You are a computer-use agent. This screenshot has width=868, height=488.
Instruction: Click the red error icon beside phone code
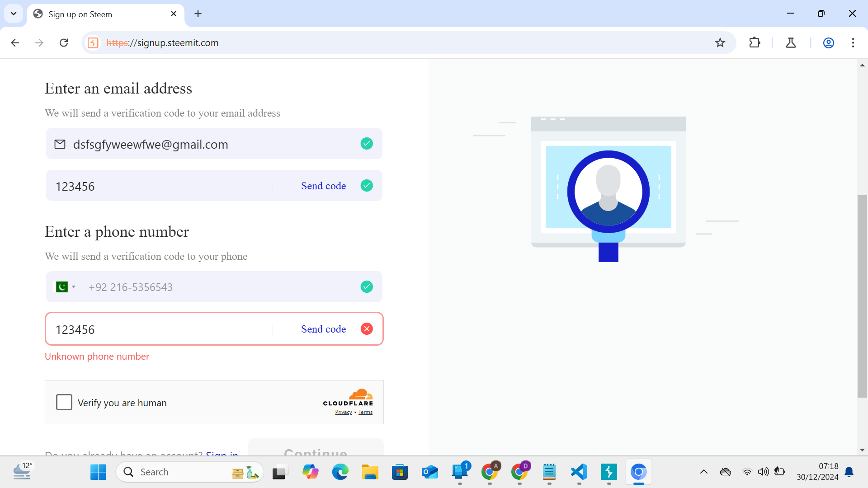[x=367, y=328]
